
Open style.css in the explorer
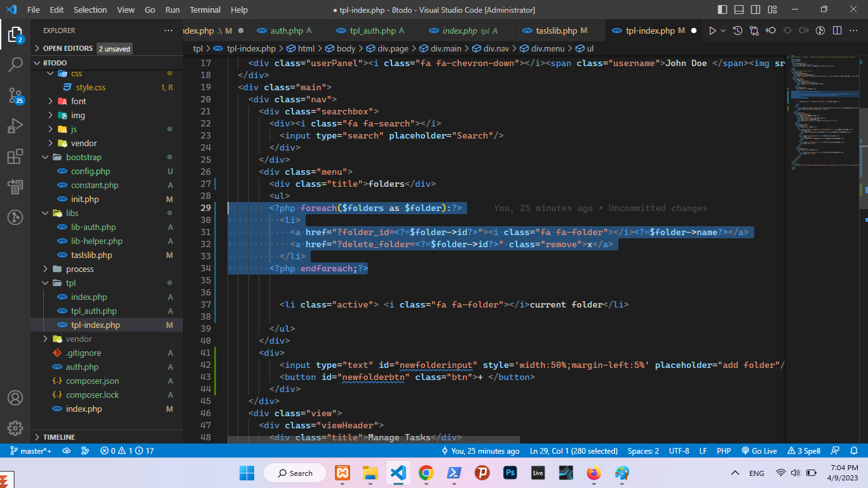pyautogui.click(x=107, y=87)
